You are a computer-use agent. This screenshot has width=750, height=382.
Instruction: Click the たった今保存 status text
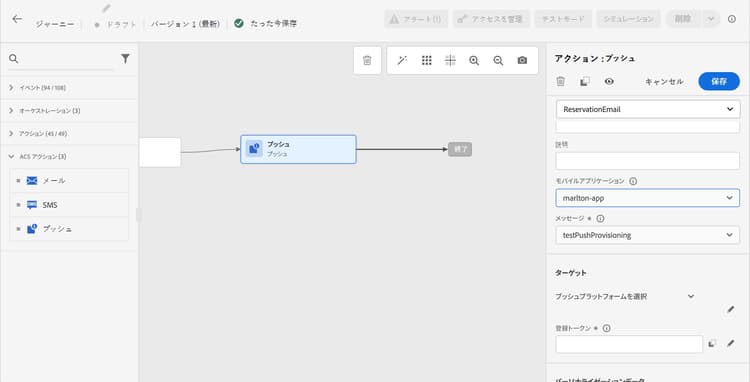[x=273, y=23]
